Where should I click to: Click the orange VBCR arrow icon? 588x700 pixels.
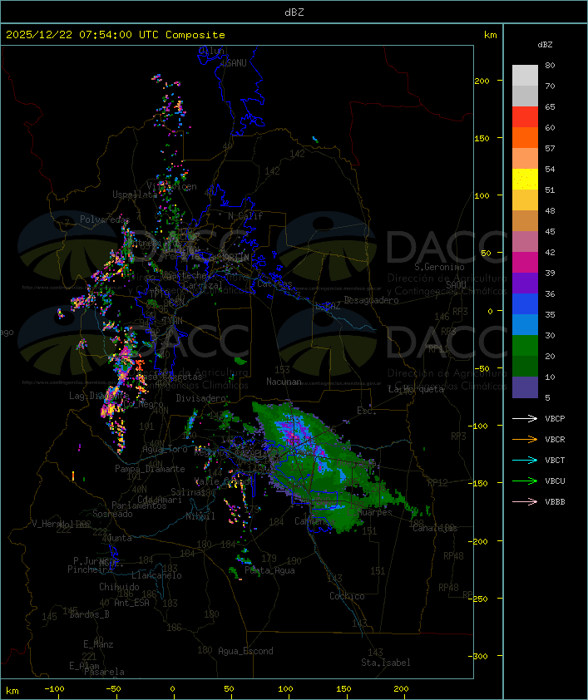point(525,439)
